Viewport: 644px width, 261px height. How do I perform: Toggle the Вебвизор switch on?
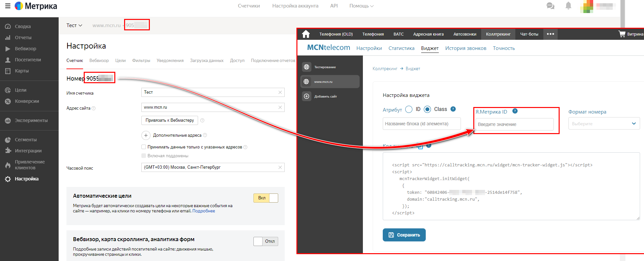pos(266,241)
